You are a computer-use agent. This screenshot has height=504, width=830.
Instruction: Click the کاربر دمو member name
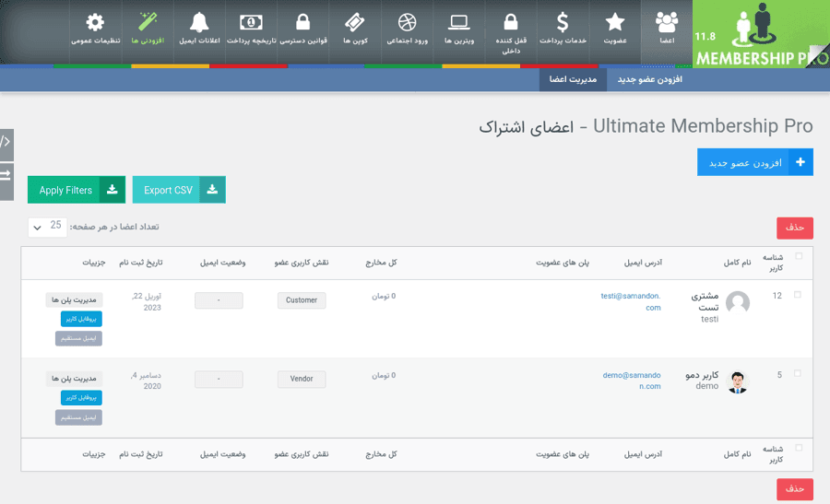(x=702, y=375)
